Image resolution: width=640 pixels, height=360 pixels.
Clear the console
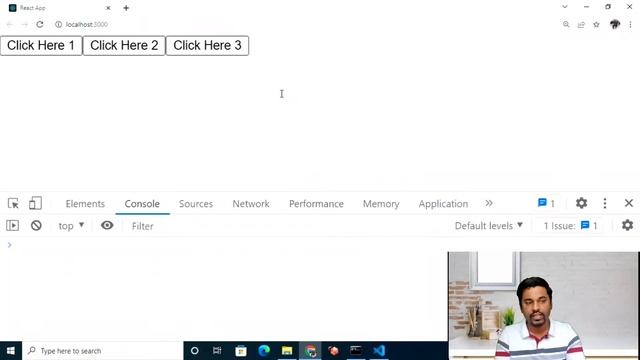tap(36, 225)
